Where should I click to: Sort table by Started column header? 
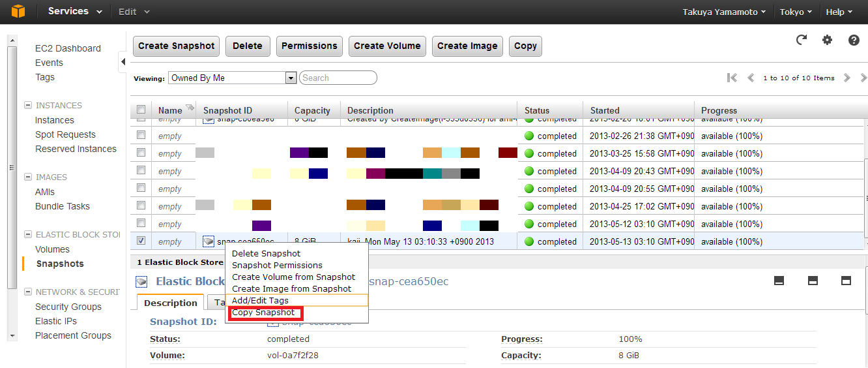click(605, 110)
